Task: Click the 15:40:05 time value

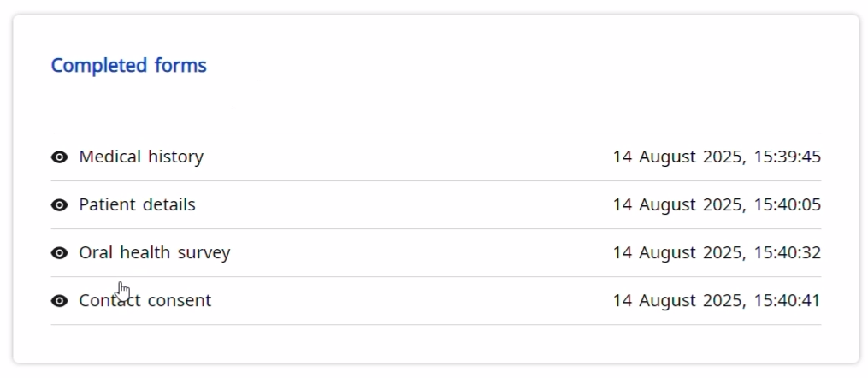Action: [788, 205]
